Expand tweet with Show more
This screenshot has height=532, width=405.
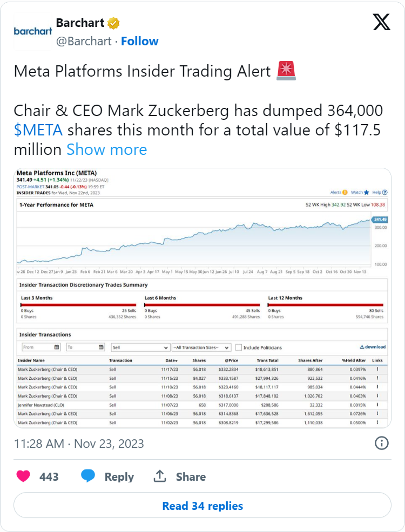(x=106, y=149)
